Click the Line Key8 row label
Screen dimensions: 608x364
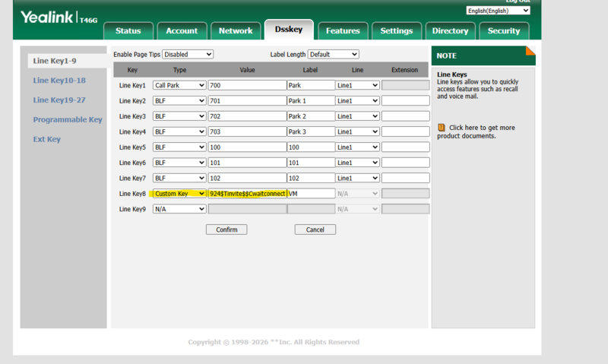(132, 194)
